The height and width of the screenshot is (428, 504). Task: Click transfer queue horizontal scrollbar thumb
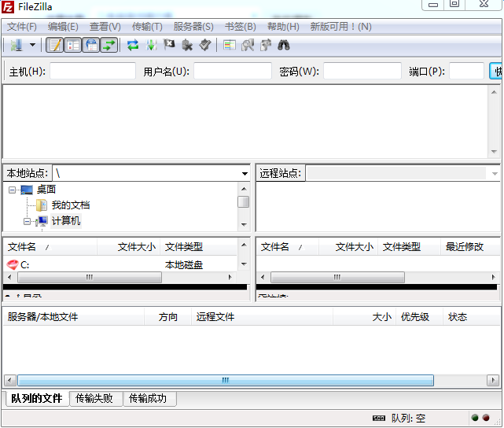[226, 381]
